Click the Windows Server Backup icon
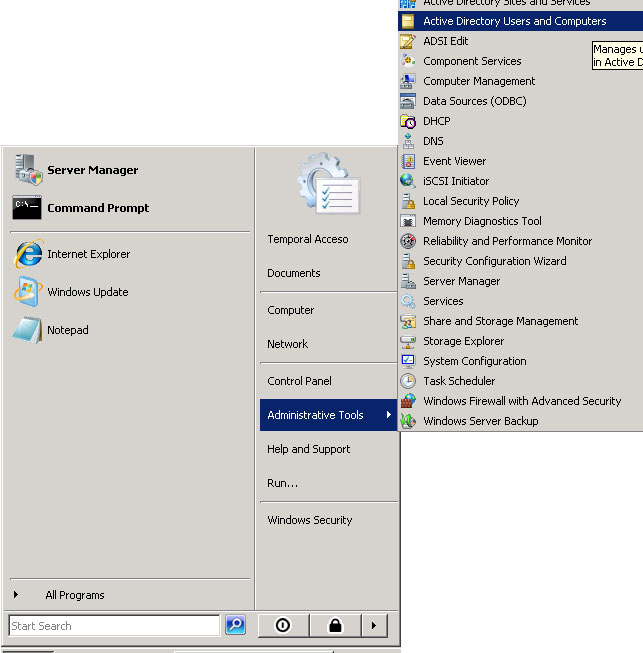Viewport: 643px width, 653px height. click(408, 421)
